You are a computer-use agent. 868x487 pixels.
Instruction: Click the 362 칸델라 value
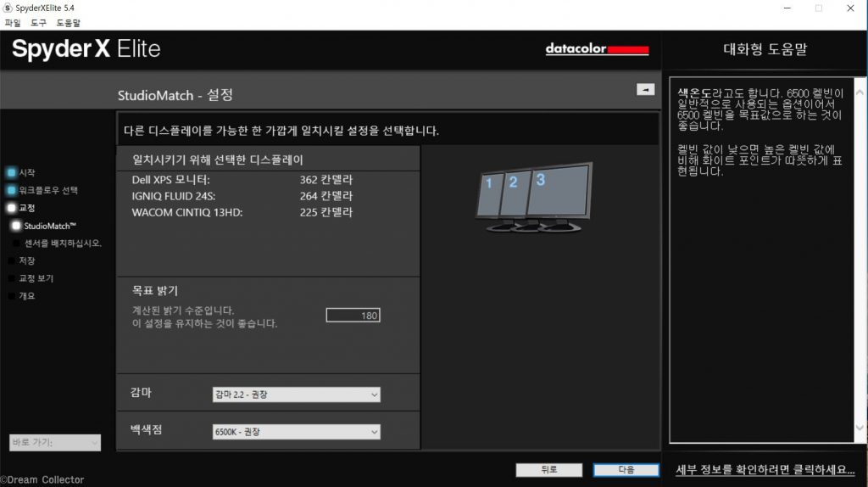tap(326, 180)
